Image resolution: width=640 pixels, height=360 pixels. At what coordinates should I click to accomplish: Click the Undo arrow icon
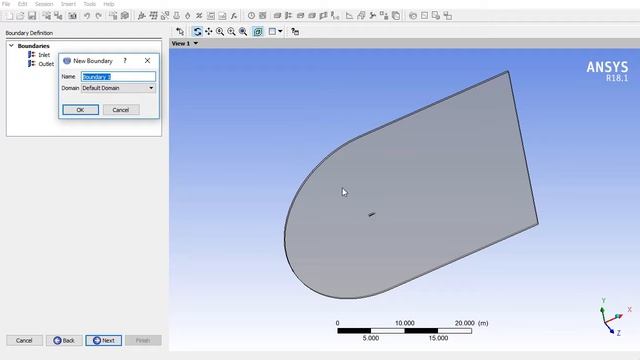pos(87,16)
